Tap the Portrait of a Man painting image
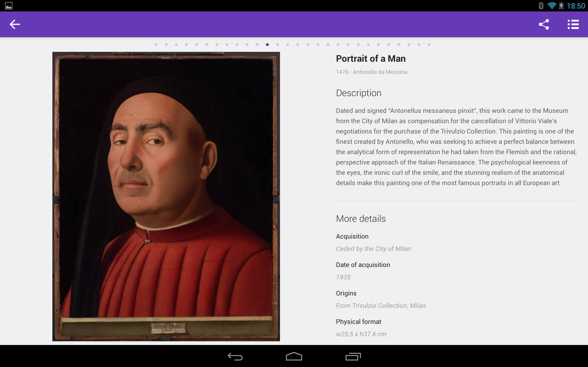This screenshot has width=588, height=367. tap(166, 196)
